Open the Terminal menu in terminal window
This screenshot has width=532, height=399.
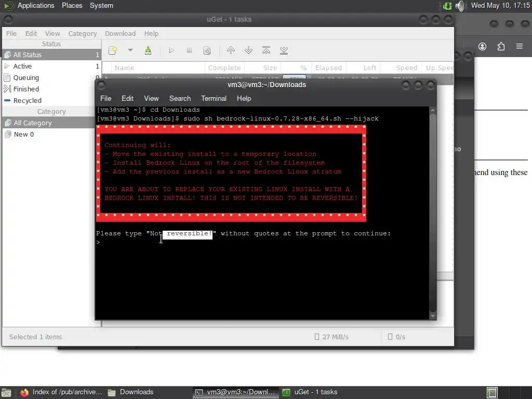214,98
